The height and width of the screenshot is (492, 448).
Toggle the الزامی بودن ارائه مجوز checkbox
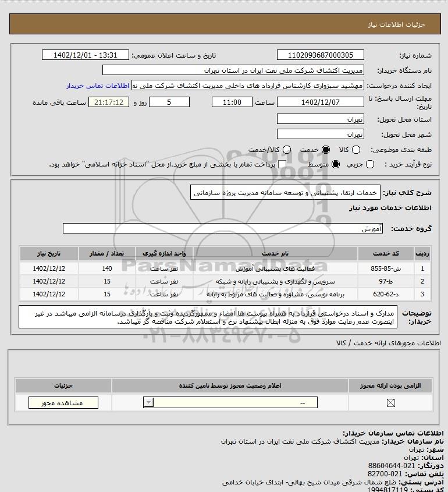[390, 402]
